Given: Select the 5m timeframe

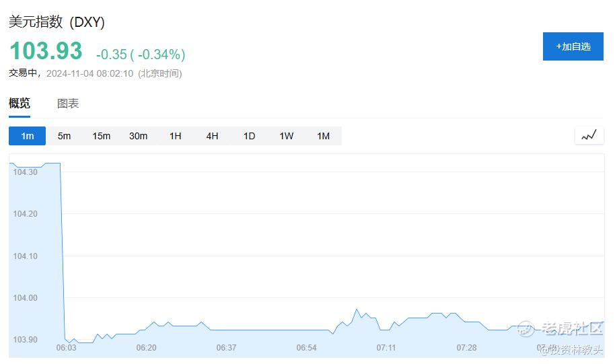Looking at the screenshot, I should [64, 136].
